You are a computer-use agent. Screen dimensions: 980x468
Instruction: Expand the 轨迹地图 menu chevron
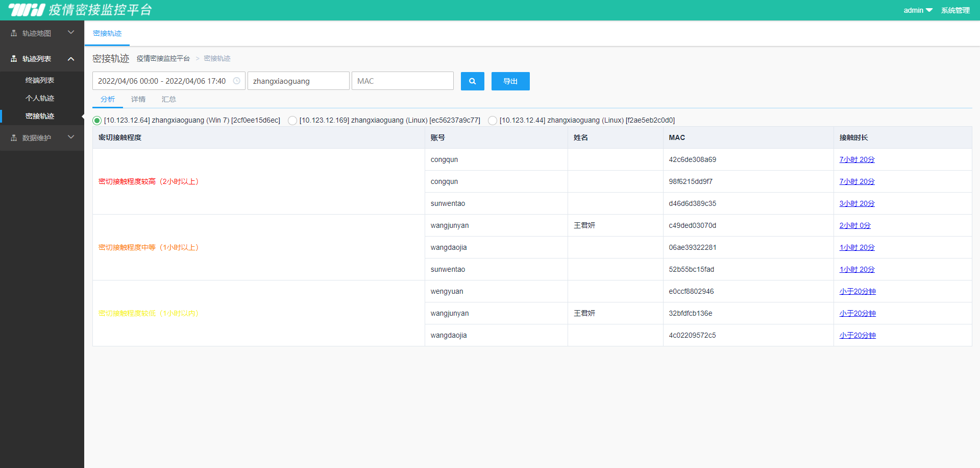(x=71, y=33)
